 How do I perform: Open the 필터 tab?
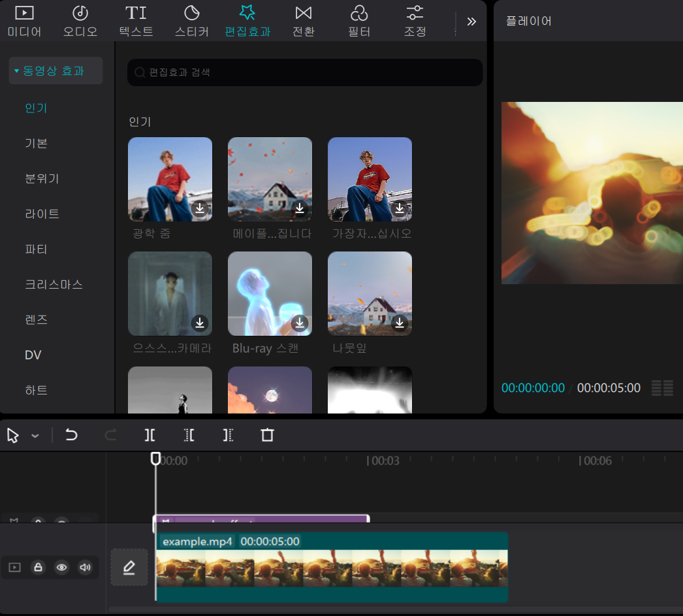(x=359, y=21)
